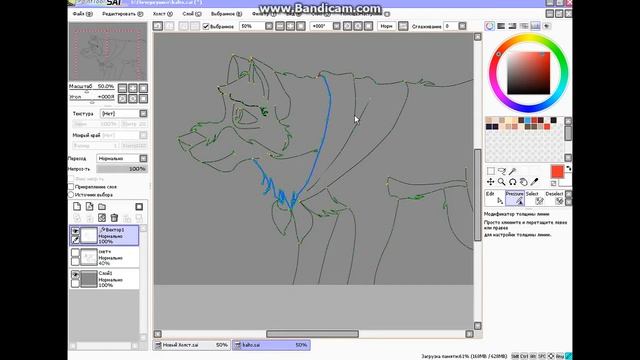The width and height of the screenshot is (640, 360).
Task: Rotate view counterclockwise in the navigator
Action: 122,98
